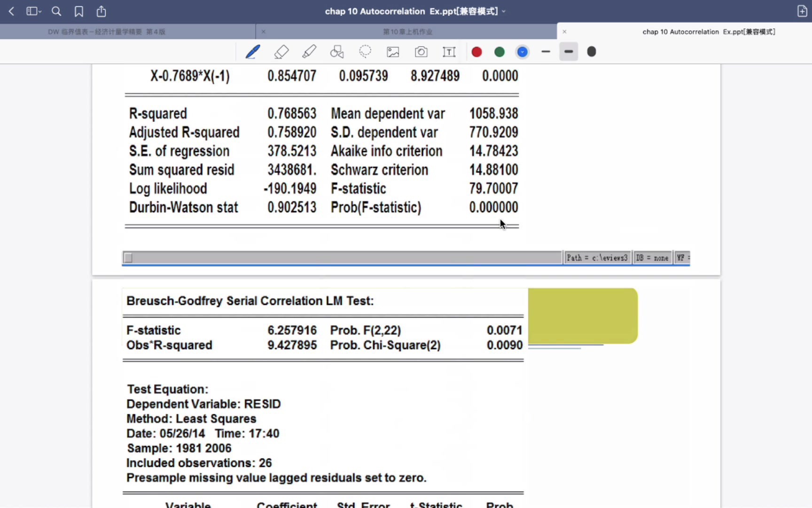Click Schwarz criterion value 14.88100

[x=493, y=169]
